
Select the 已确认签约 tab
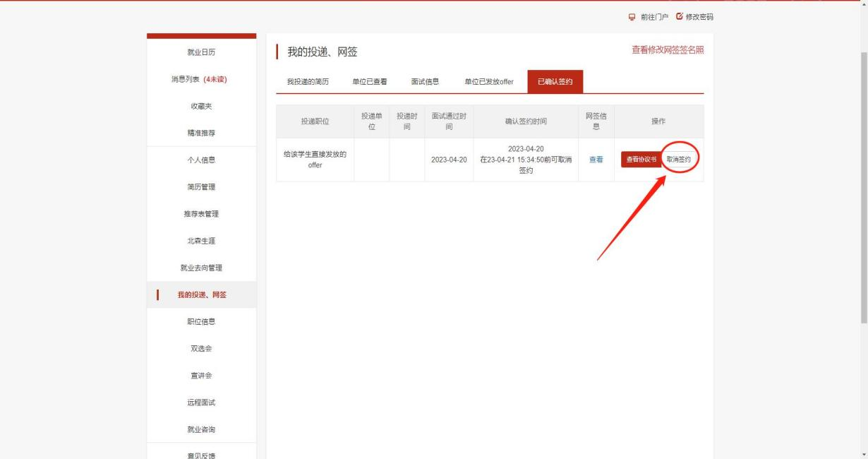pos(555,82)
